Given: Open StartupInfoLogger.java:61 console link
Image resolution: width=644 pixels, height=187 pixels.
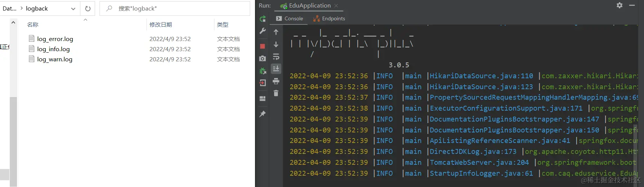Looking at the screenshot, I should 481,173.
